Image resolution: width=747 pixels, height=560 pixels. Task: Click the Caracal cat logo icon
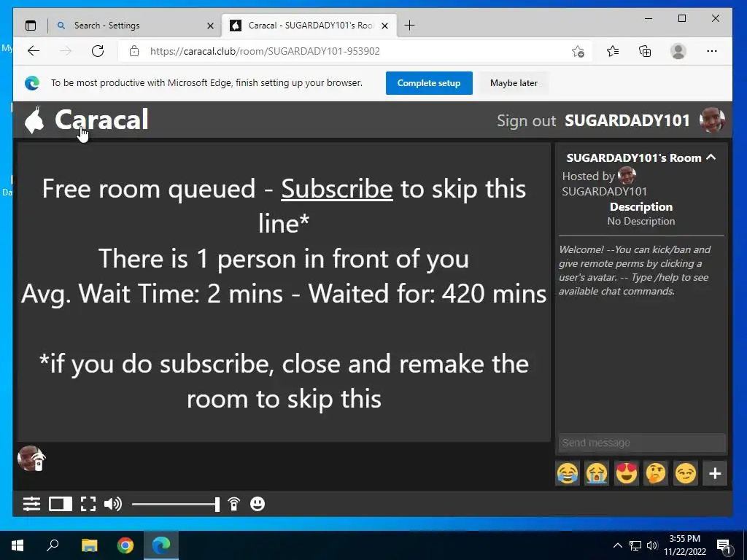pos(34,120)
